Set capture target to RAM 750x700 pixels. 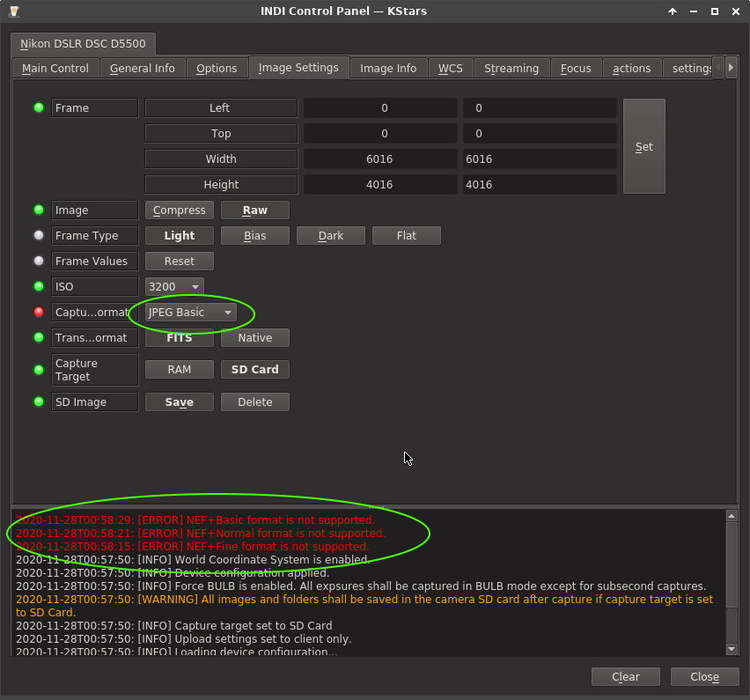180,370
